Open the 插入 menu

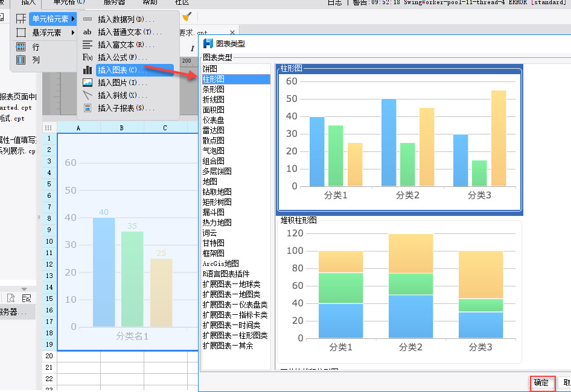coord(28,2)
